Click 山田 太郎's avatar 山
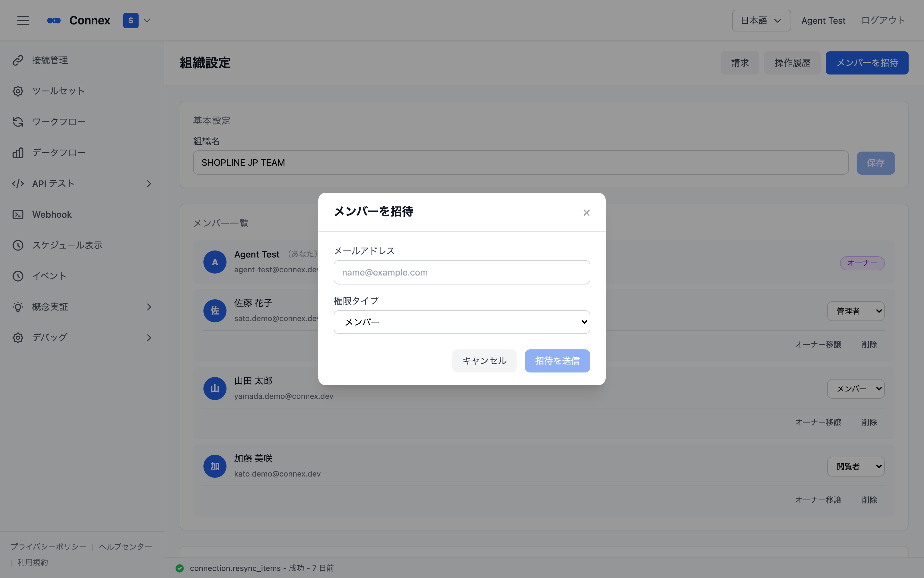The height and width of the screenshot is (578, 924). tap(215, 389)
